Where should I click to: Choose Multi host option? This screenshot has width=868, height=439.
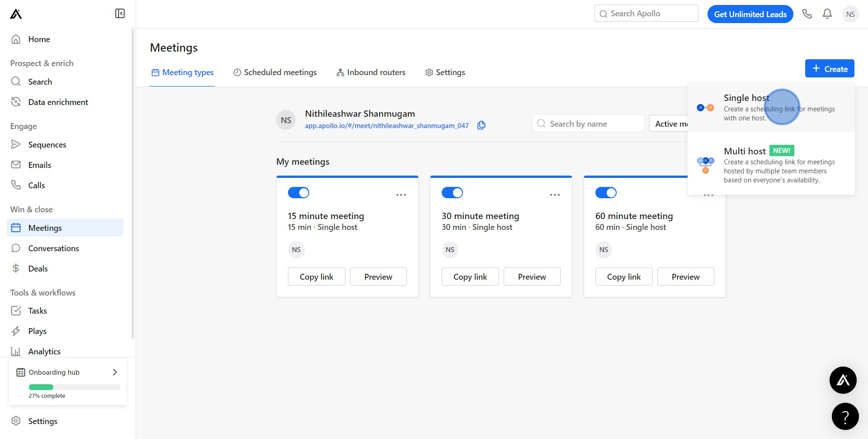coord(771,165)
